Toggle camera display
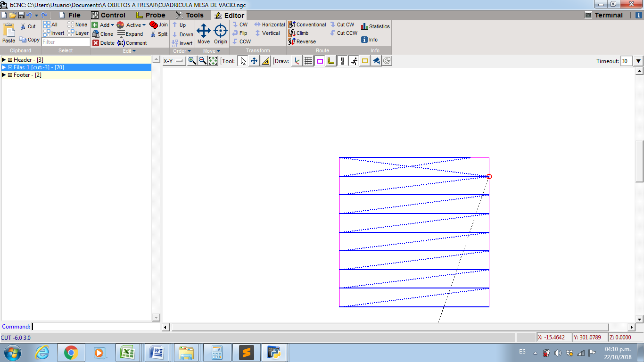 click(x=376, y=61)
